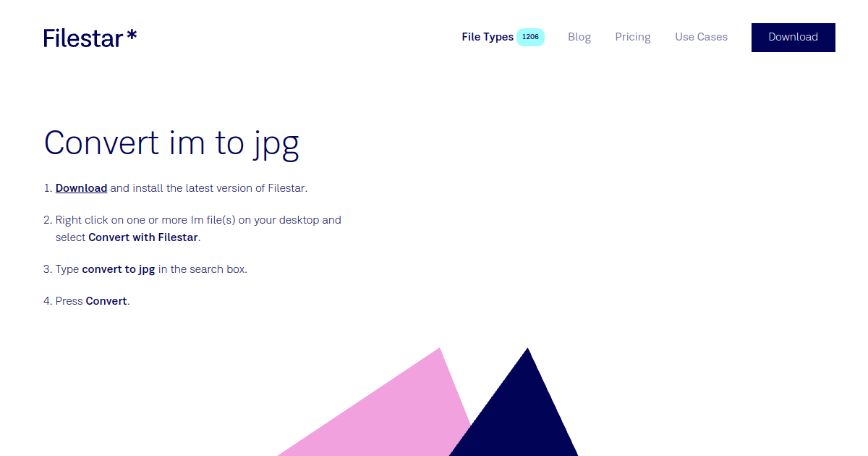Screen dimensions: 868x456
Task: Select the Filestar wordmark text
Action: click(x=80, y=38)
